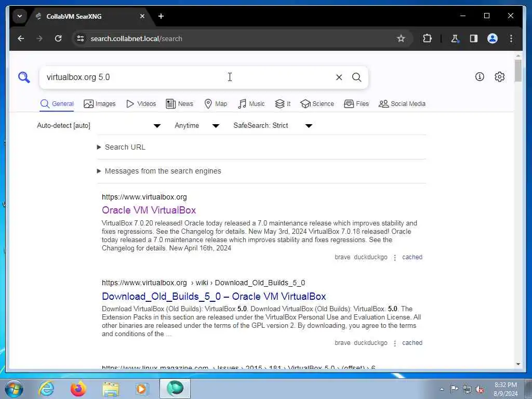Switch to the News category tab
This screenshot has width=532, height=399.
pyautogui.click(x=179, y=104)
